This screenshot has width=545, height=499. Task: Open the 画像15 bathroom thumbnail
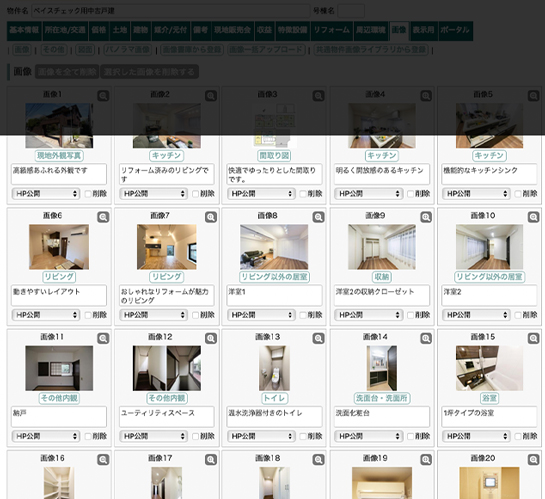[x=489, y=368]
